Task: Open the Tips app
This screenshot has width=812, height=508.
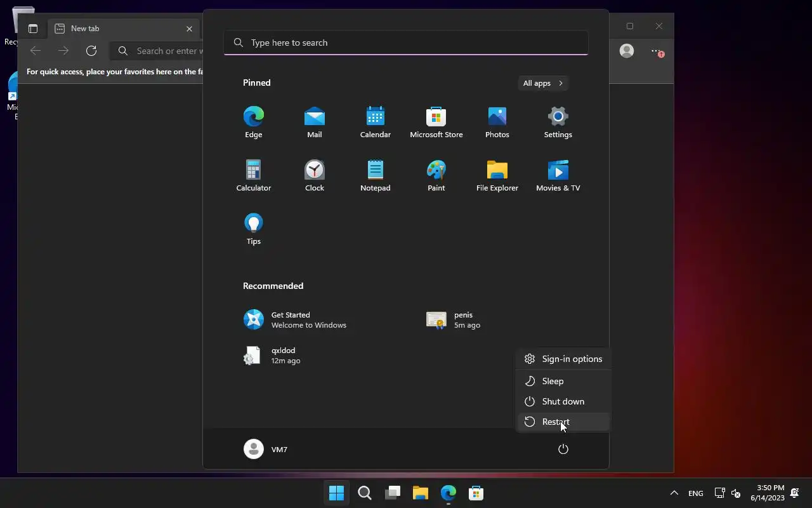Action: tap(254, 229)
